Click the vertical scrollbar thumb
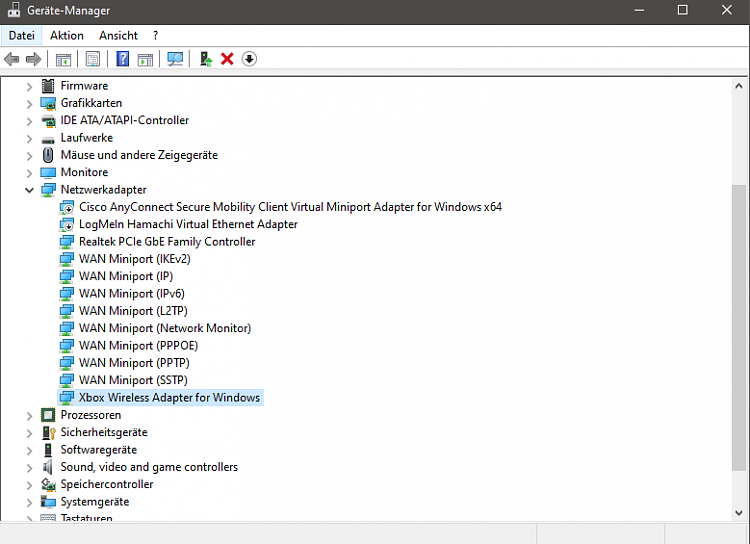The image size is (750, 544). (739, 328)
